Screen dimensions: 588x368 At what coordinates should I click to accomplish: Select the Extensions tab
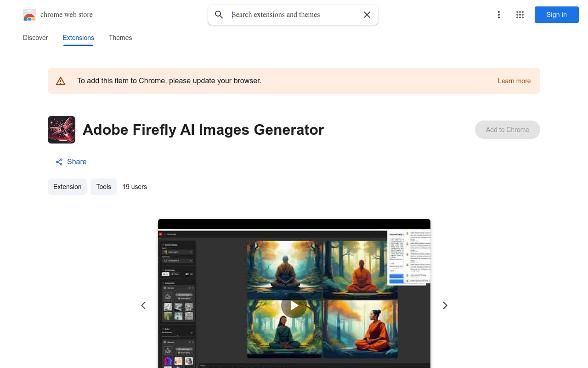tap(79, 38)
